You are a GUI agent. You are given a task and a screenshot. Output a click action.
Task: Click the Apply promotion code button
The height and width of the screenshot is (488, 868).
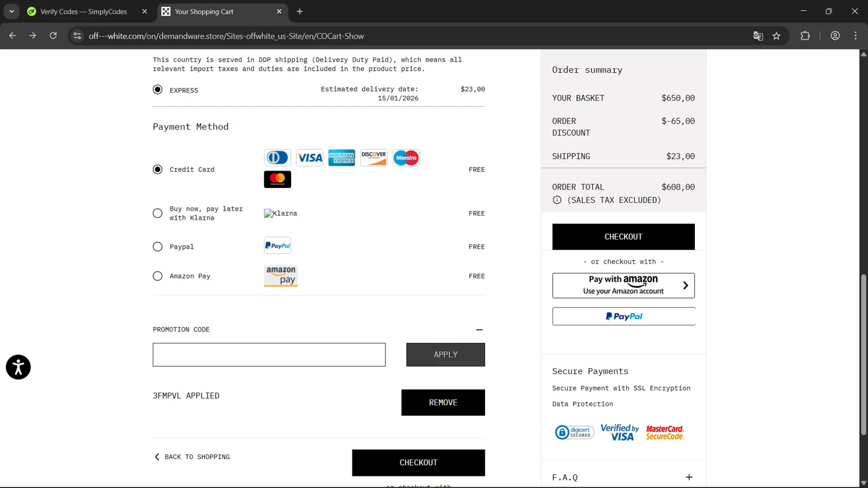tap(446, 354)
